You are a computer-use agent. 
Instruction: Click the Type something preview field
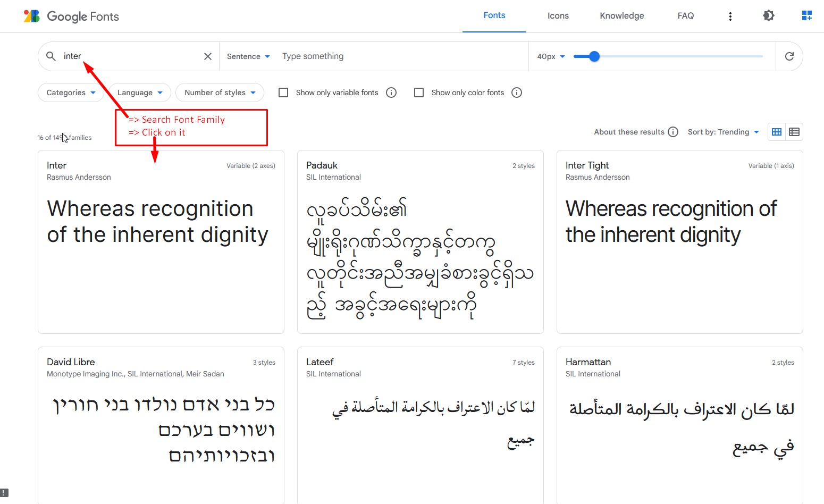(399, 56)
